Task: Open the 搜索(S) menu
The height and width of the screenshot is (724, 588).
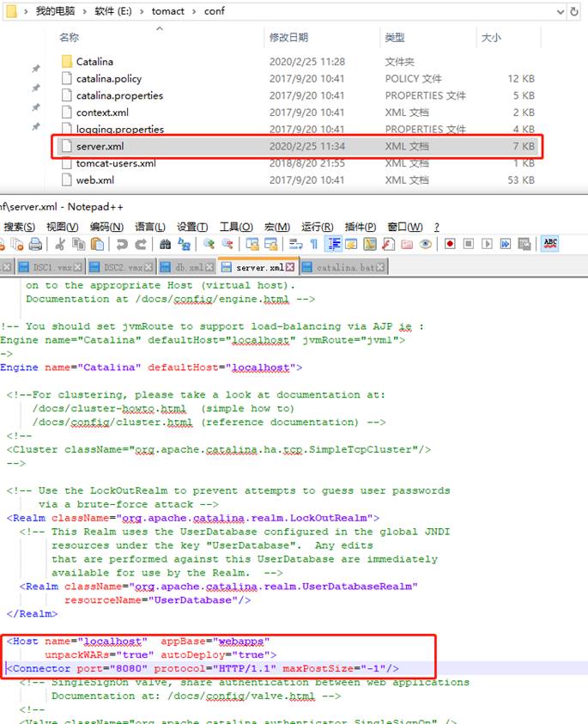Action: click(20, 227)
